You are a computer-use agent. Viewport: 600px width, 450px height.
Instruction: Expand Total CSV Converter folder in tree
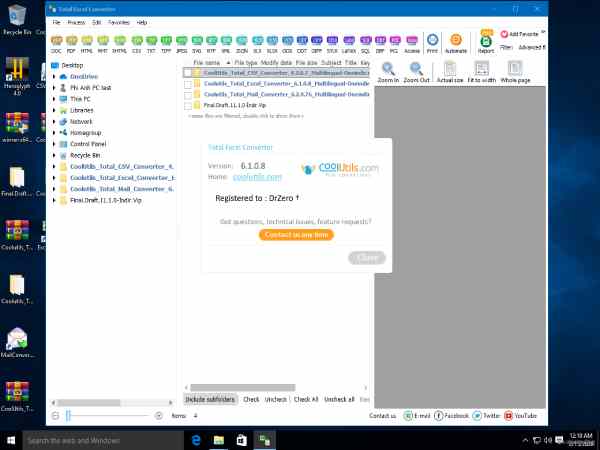[54, 167]
